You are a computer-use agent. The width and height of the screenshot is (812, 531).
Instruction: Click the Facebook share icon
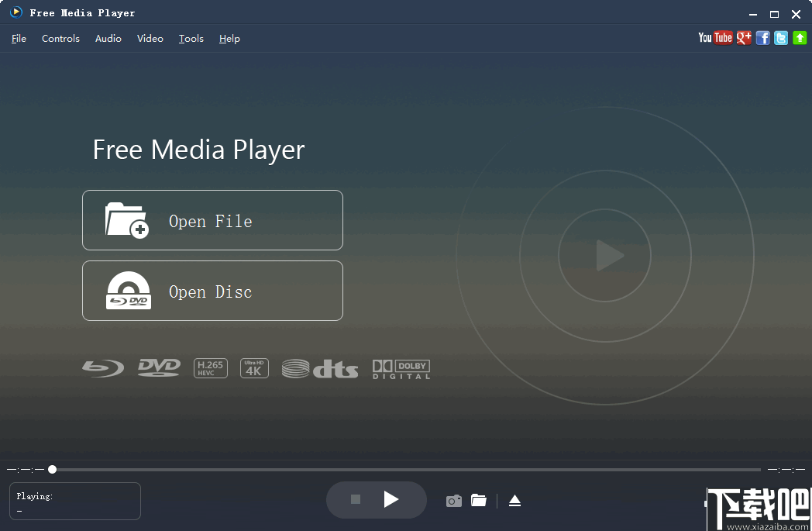[762, 38]
